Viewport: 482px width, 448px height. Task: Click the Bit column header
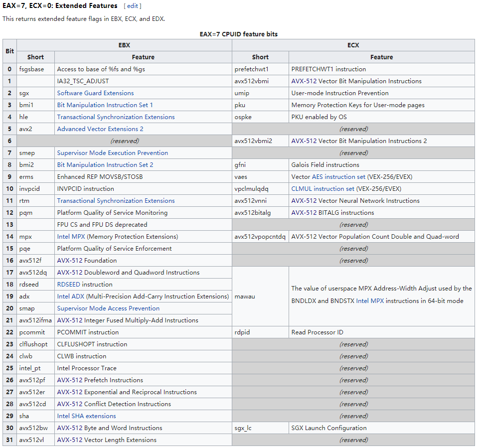point(10,51)
